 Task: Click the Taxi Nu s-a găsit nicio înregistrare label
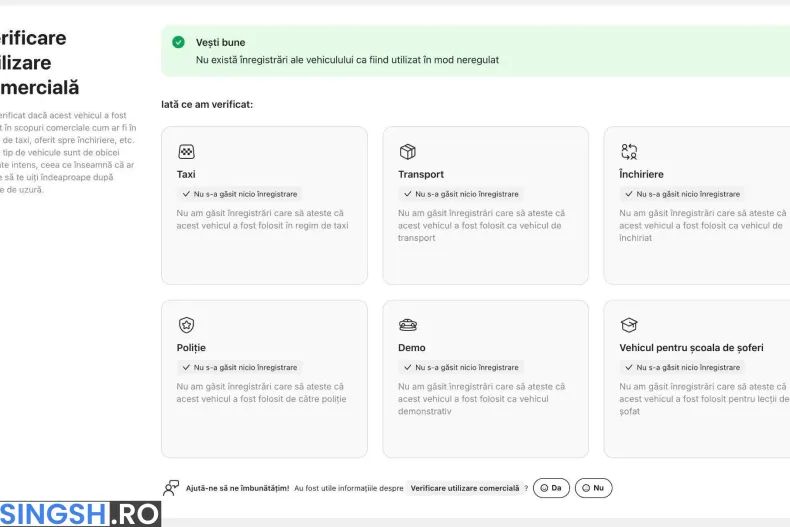245,194
